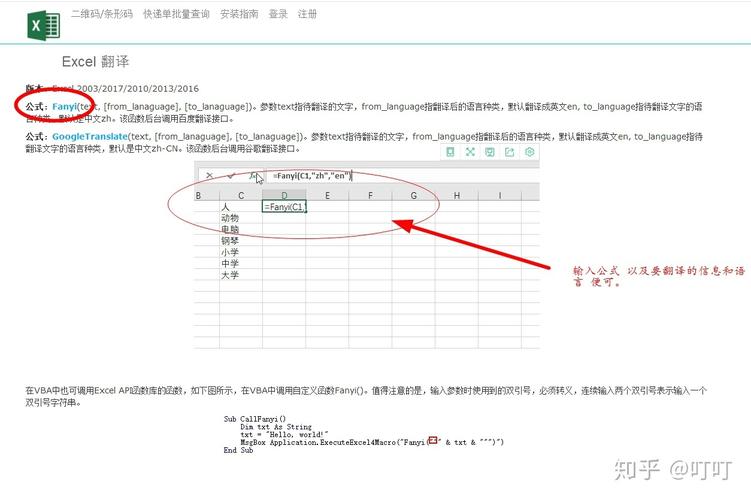Go to the 登录 login page

[278, 14]
